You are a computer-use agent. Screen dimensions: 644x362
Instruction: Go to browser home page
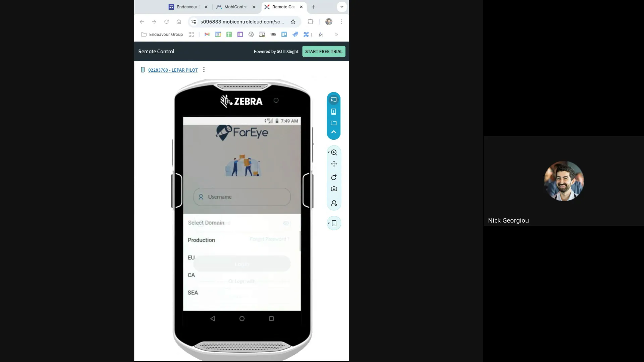[x=179, y=22]
